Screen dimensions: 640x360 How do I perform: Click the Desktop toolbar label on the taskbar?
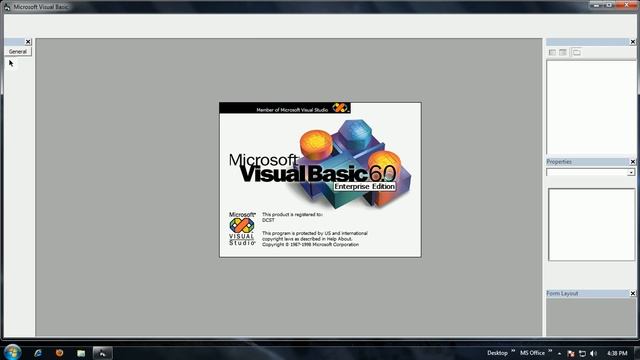coord(497,353)
